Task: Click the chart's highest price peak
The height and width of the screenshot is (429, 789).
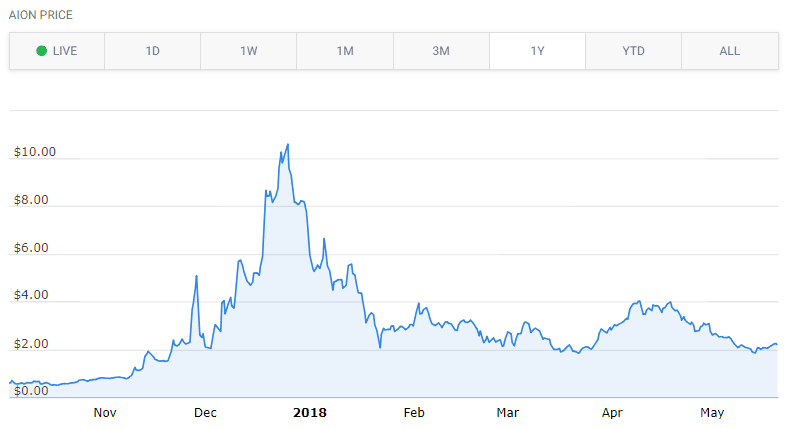Action: coord(288,145)
